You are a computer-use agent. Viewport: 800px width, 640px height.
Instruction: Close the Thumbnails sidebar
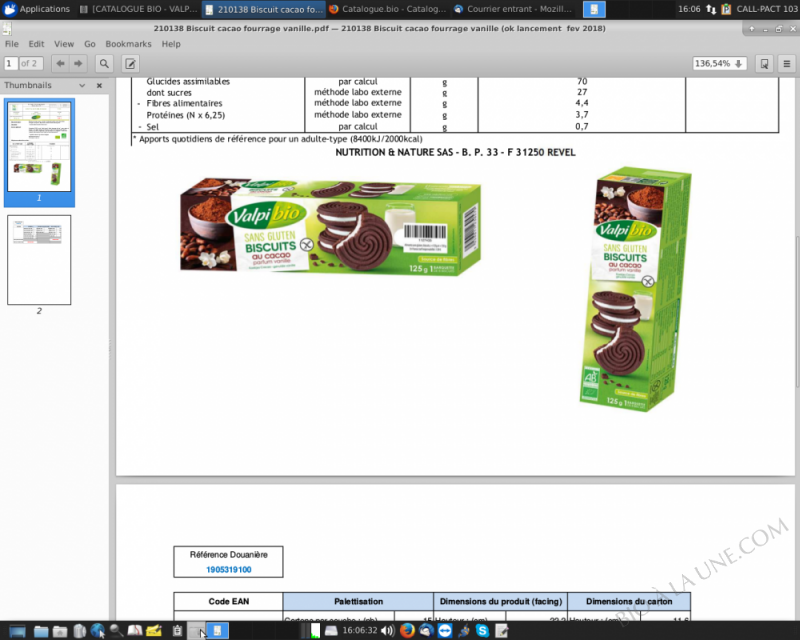click(x=99, y=86)
